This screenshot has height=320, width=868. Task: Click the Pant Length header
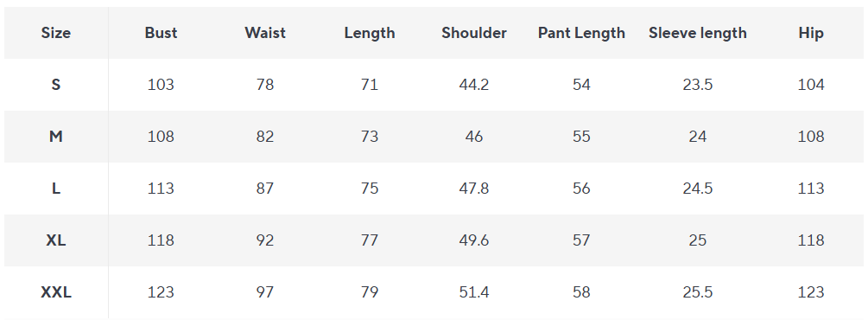coord(581,33)
